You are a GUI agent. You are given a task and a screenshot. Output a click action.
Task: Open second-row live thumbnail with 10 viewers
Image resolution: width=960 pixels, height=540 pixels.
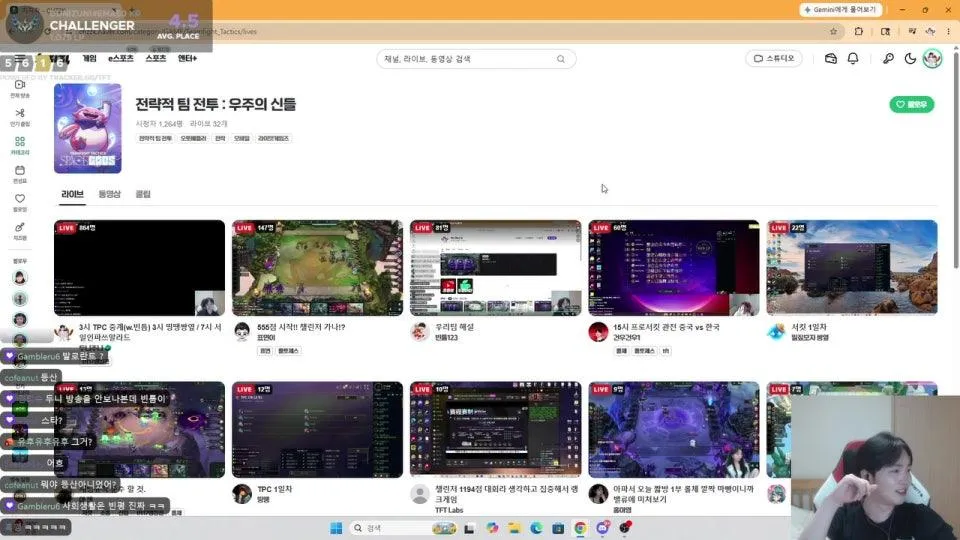tap(495, 430)
